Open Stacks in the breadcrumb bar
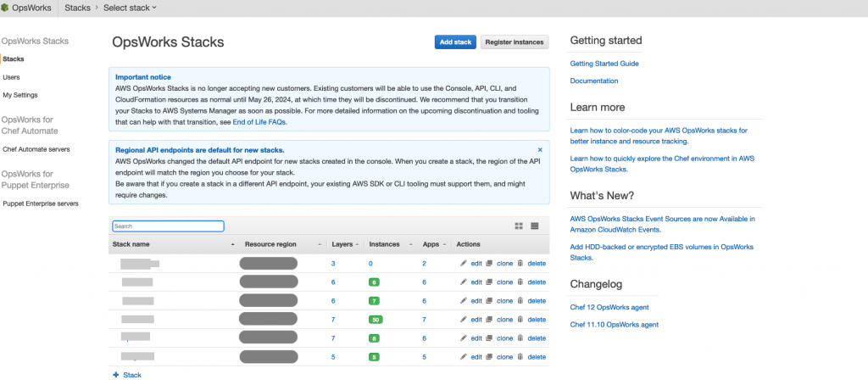The width and height of the screenshot is (868, 385). (x=77, y=8)
